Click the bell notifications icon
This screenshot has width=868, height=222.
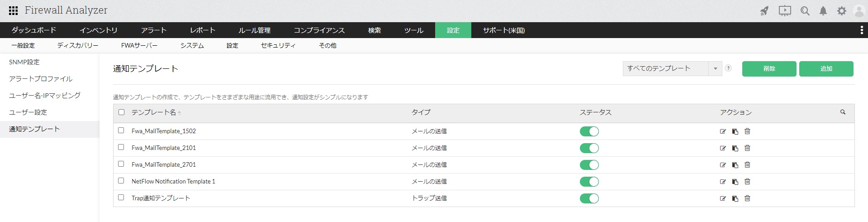[x=823, y=11]
